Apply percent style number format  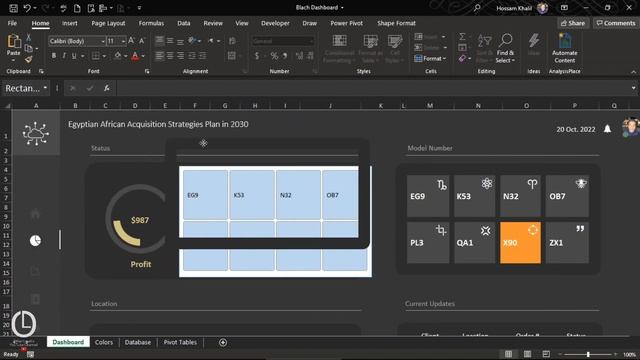(274, 56)
